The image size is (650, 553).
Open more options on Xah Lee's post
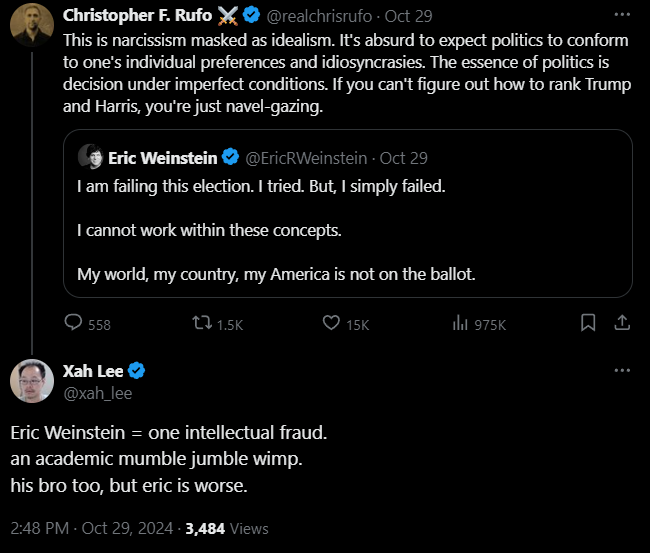622,371
